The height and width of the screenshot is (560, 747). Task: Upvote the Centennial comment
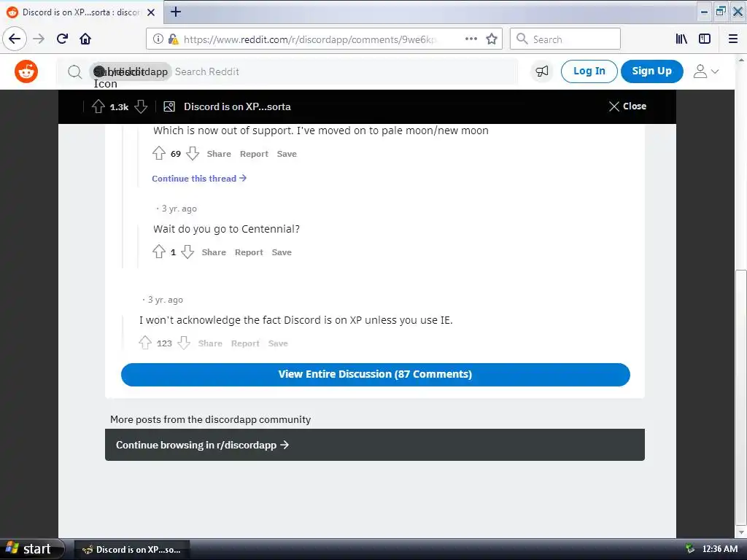click(158, 252)
